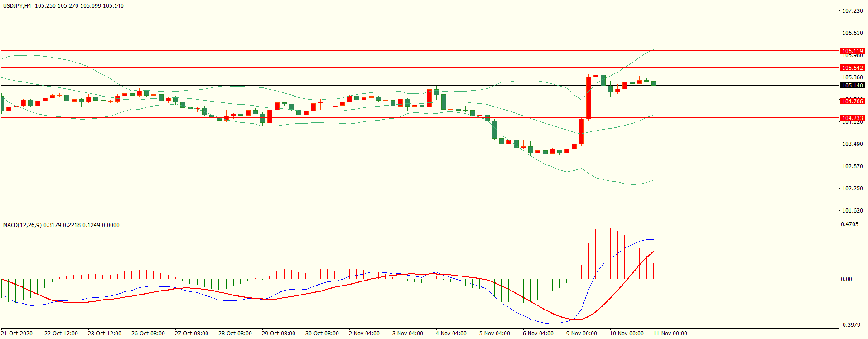Select the 106.119 red price level label
The width and height of the screenshot is (868, 339).
pyautogui.click(x=852, y=51)
